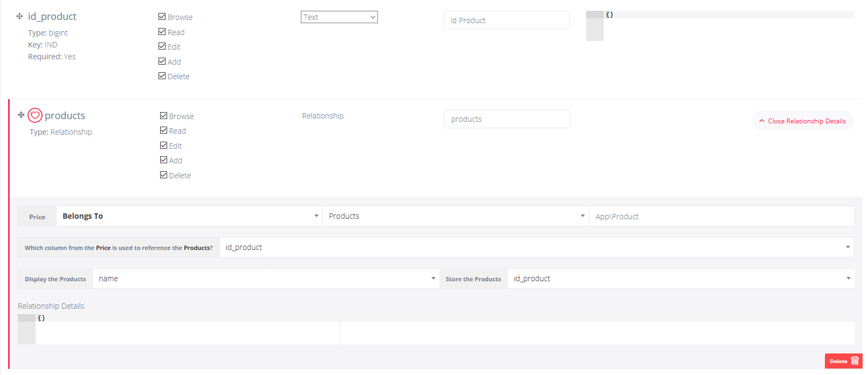Collapse via Close Relationship Details button
The width and height of the screenshot is (868, 375).
tap(803, 121)
